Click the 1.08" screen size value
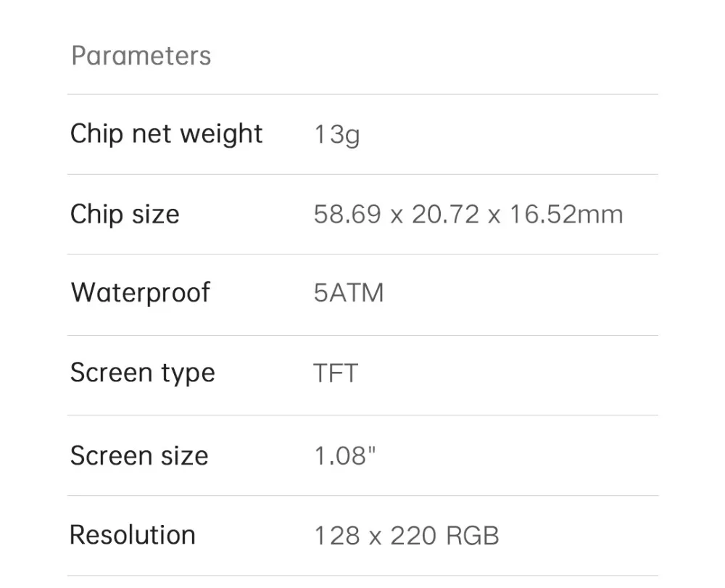This screenshot has width=725, height=588. pyautogui.click(x=344, y=456)
